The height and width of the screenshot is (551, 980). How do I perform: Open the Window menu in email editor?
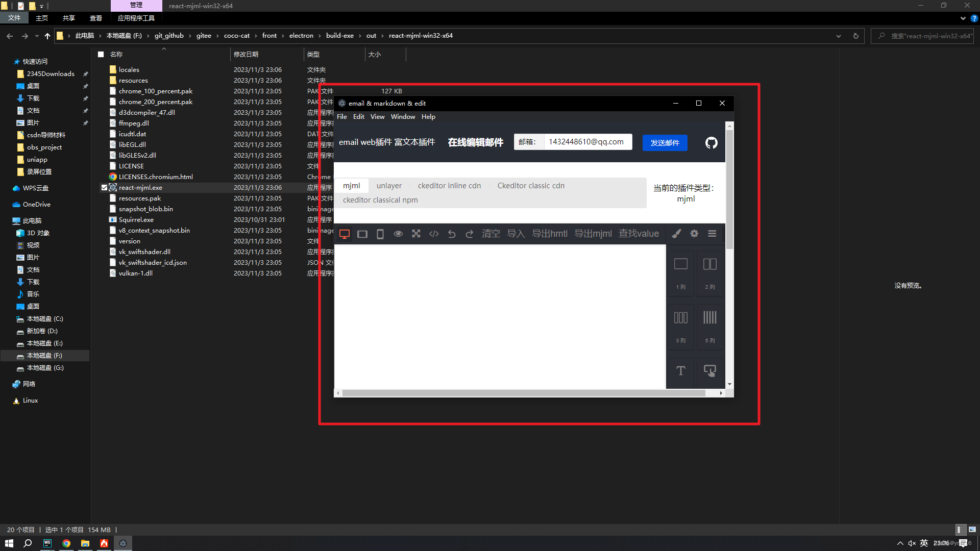pos(403,117)
